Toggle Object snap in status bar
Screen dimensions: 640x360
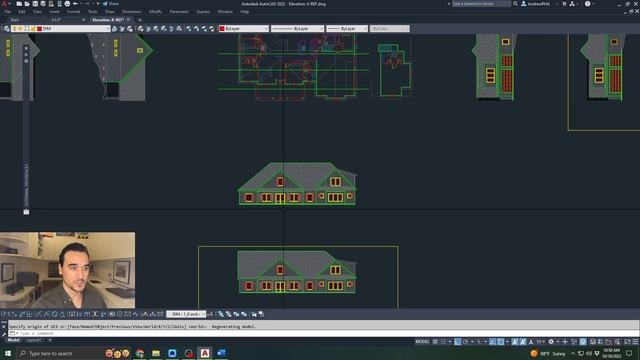click(501, 342)
